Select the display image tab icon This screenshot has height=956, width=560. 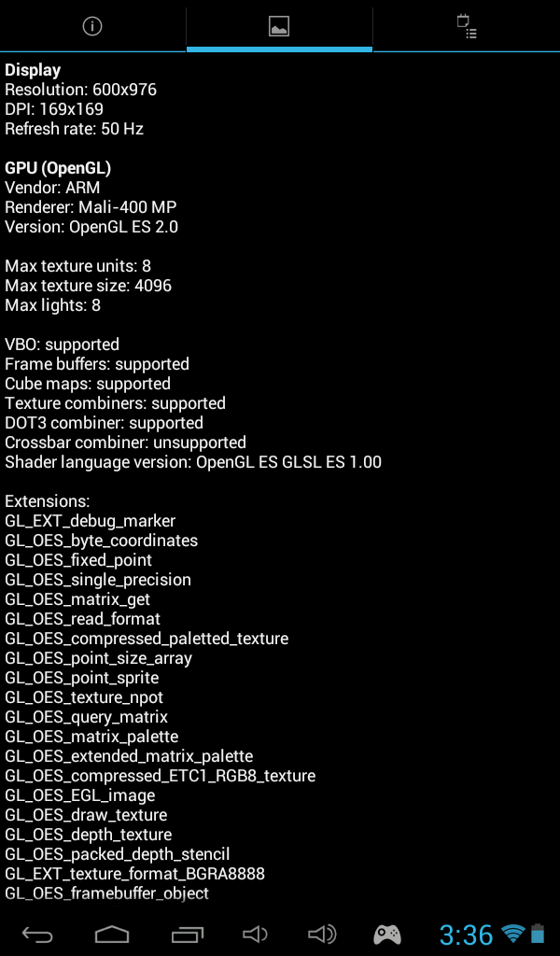[x=279, y=26]
